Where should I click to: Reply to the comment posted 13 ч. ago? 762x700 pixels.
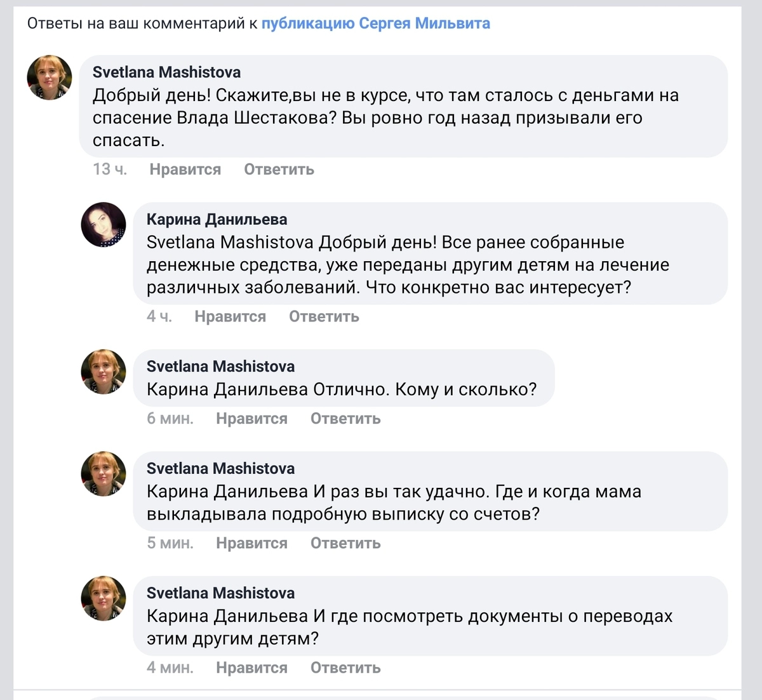(x=279, y=169)
